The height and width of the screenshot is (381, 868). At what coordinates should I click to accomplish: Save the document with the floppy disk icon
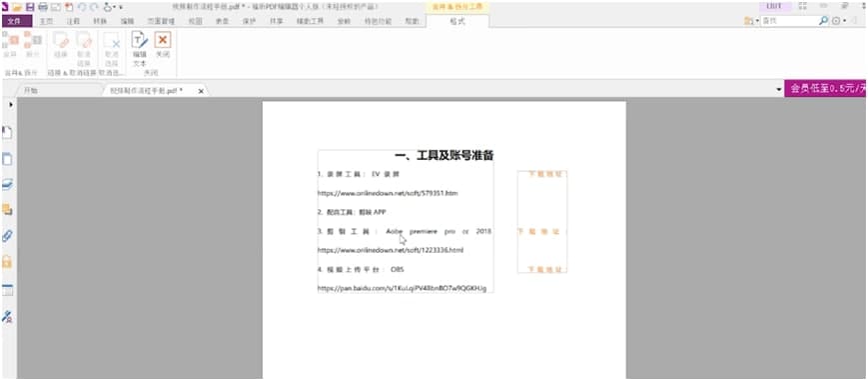click(x=30, y=7)
